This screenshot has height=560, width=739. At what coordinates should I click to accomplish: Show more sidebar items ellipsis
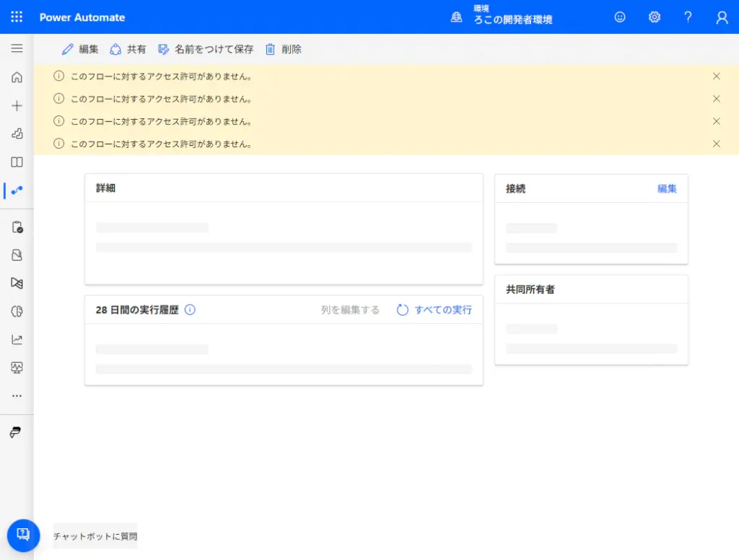pos(17,396)
